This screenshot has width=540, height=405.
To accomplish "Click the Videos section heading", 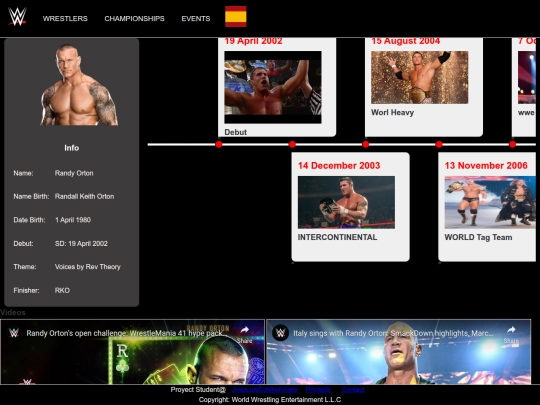I will click(13, 313).
